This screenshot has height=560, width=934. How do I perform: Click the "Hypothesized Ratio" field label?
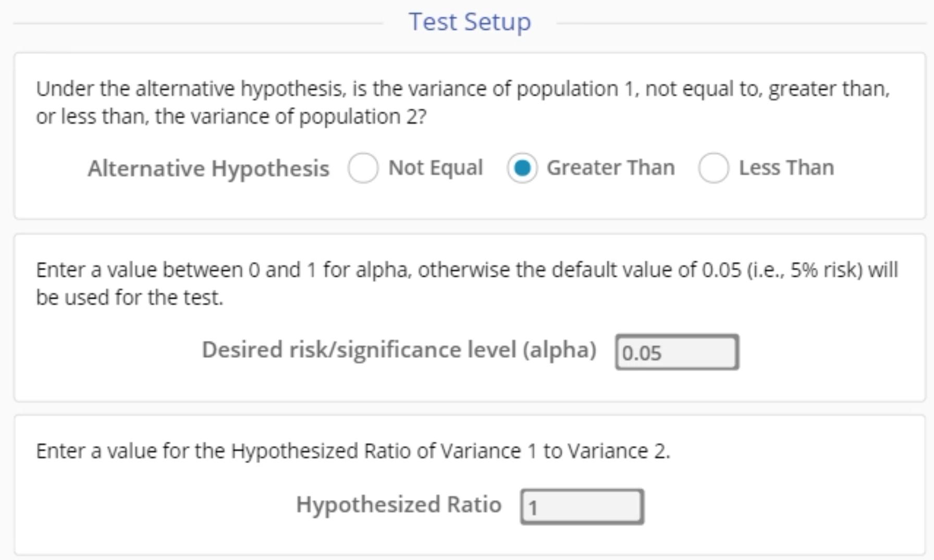(x=399, y=504)
